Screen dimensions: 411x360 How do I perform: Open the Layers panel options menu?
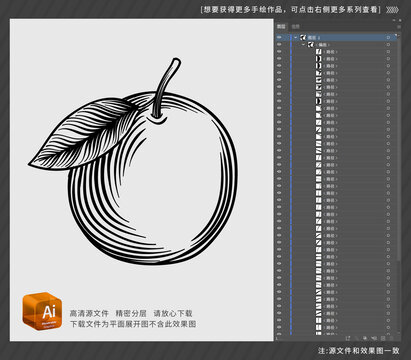pos(399,26)
